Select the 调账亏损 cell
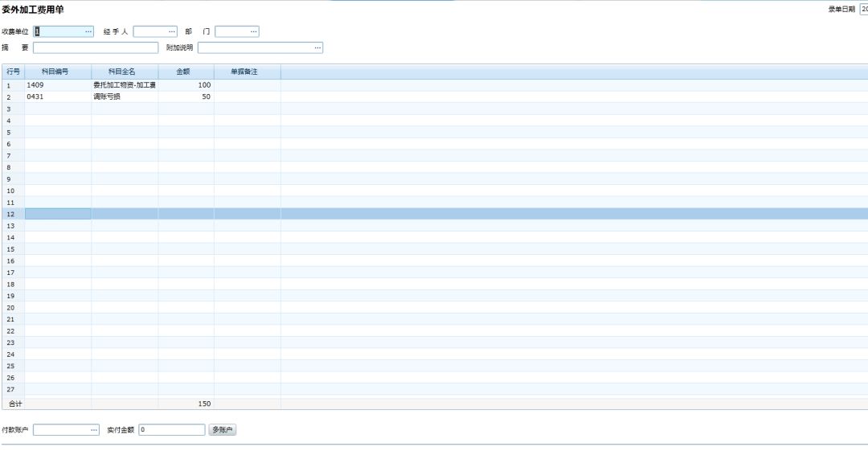Viewport: 868px width, 459px height. click(x=125, y=97)
